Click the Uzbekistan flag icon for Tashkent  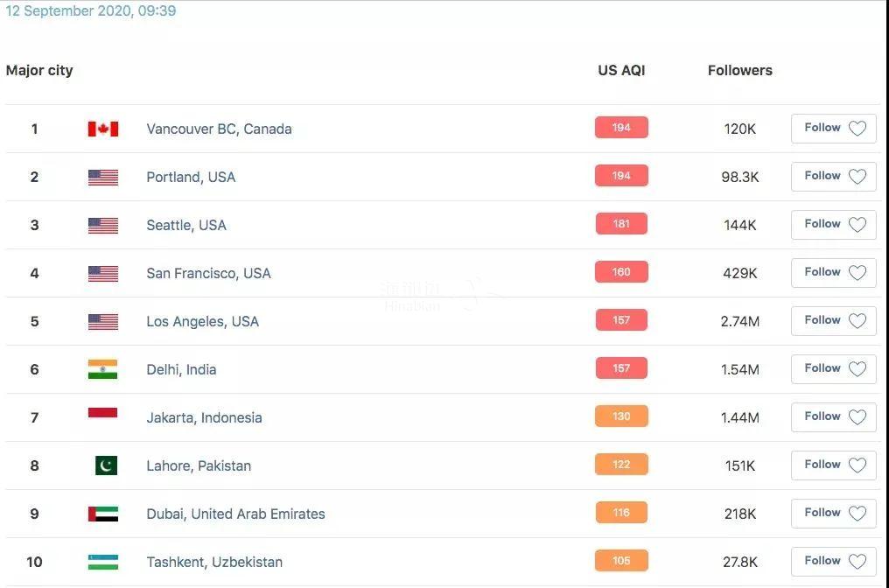click(103, 562)
